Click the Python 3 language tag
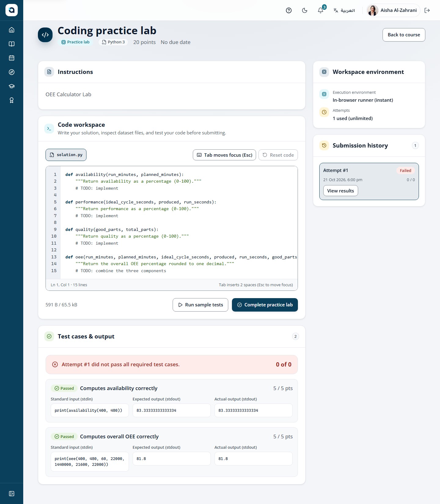This screenshot has width=440, height=504. [x=113, y=42]
